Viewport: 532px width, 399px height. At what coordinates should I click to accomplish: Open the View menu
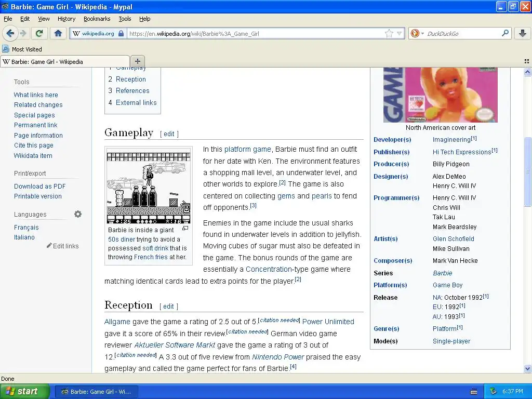point(44,19)
